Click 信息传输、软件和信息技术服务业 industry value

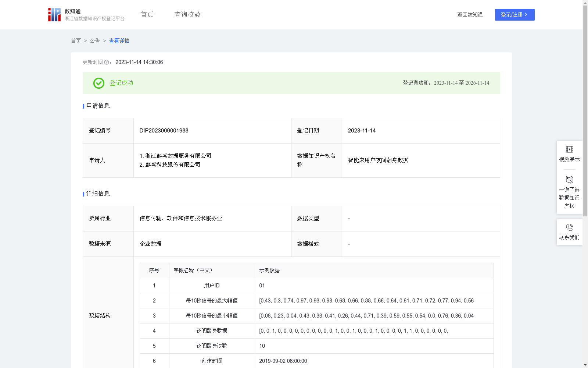181,219
